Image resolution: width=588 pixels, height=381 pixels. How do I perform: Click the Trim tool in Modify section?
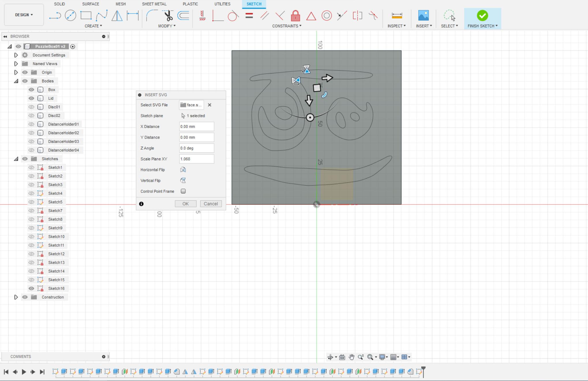(x=168, y=15)
